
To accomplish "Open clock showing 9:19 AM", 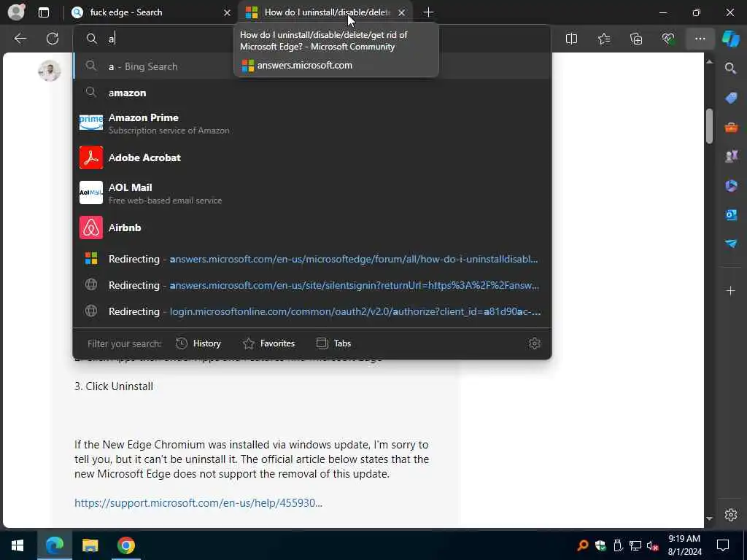I will pyautogui.click(x=684, y=545).
